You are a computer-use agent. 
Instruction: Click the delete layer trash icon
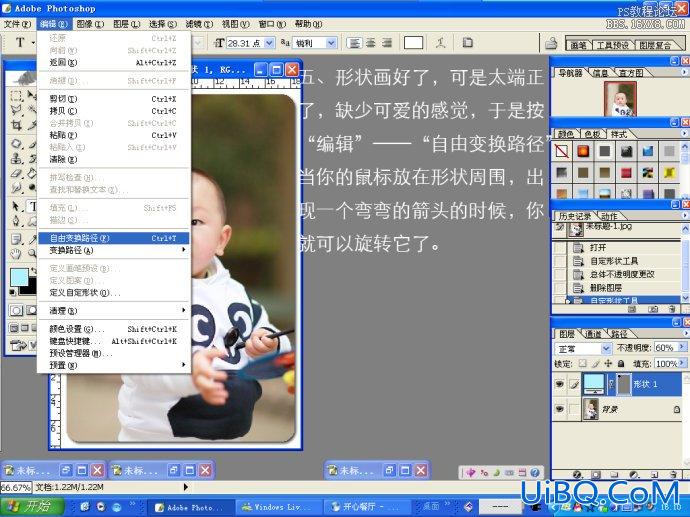click(x=673, y=474)
